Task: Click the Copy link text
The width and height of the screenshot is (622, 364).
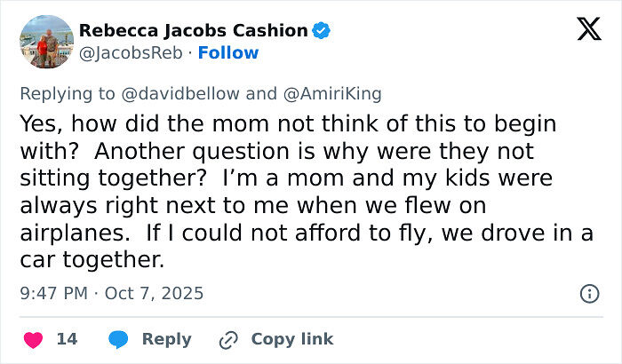Action: 291,339
